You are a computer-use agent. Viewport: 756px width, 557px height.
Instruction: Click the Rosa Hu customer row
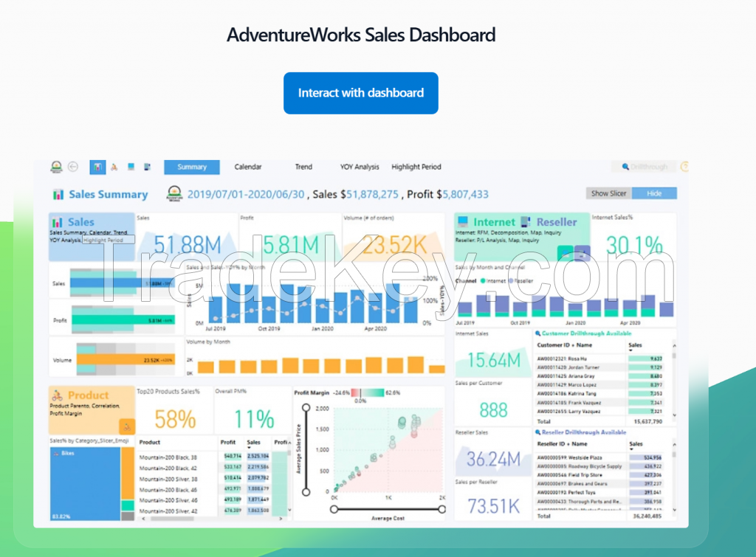(x=599, y=359)
